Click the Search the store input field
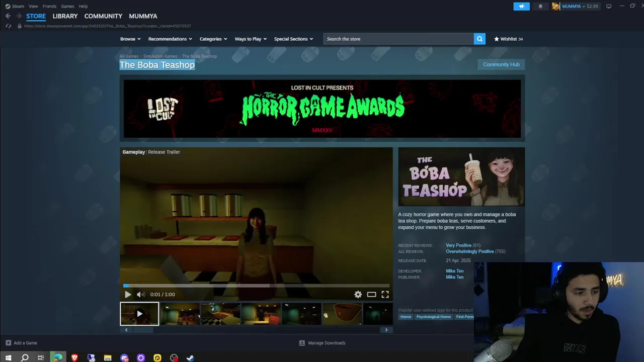 [398, 39]
